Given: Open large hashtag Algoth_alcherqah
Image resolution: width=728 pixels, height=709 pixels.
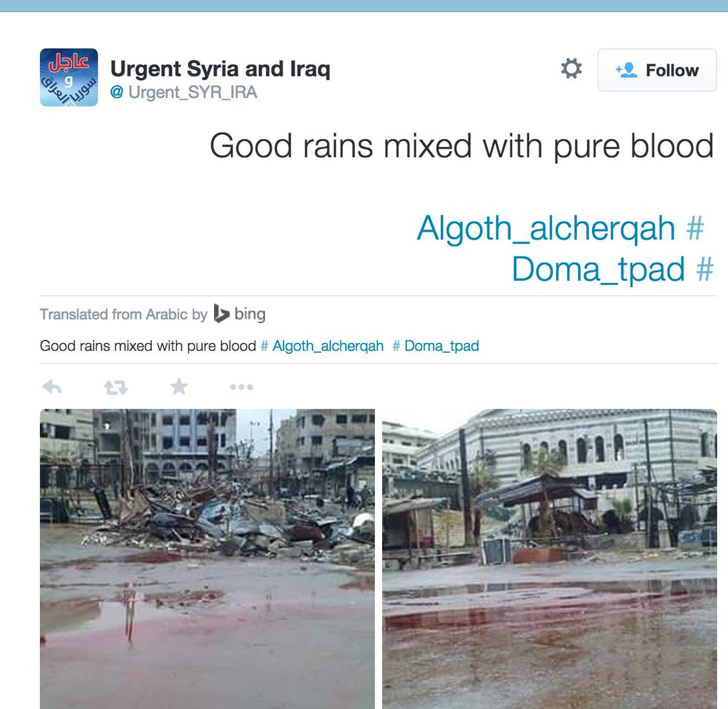Looking at the screenshot, I should click(560, 228).
